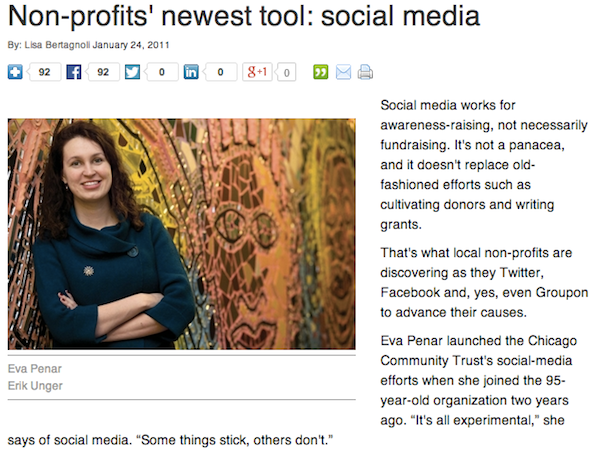Tweet this article via Twitter icon
The width and height of the screenshot is (600, 455).
131,72
